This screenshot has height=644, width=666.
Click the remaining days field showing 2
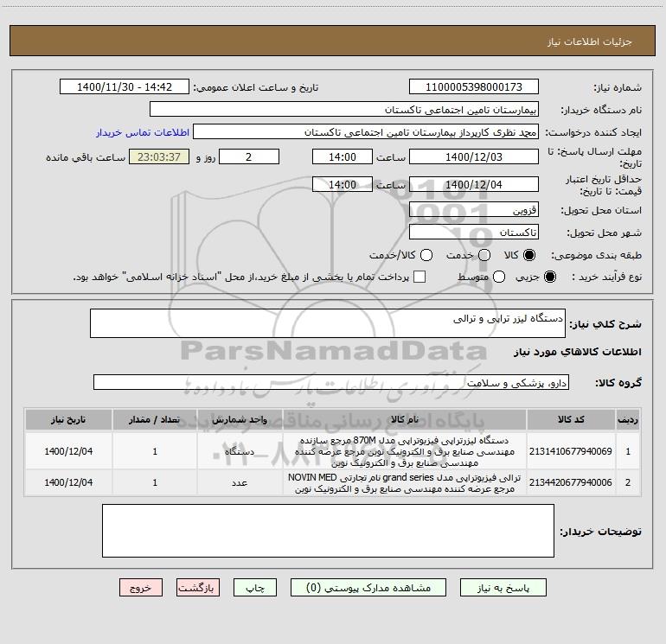249,156
